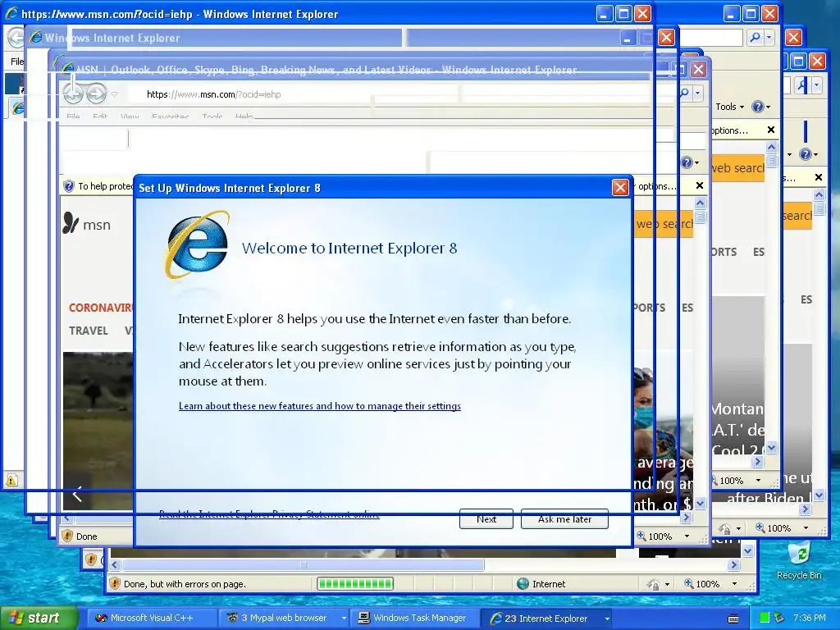Open the 'Learn about these new features' link
The image size is (840, 630).
[320, 406]
